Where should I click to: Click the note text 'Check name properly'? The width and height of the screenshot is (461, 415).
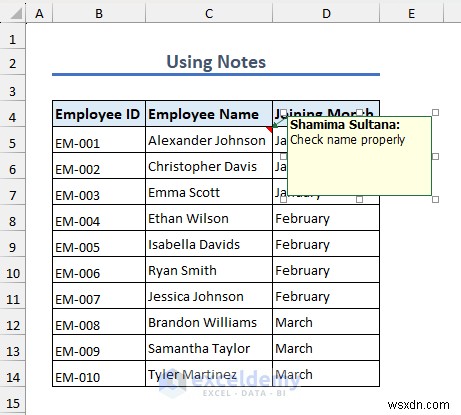pos(347,140)
